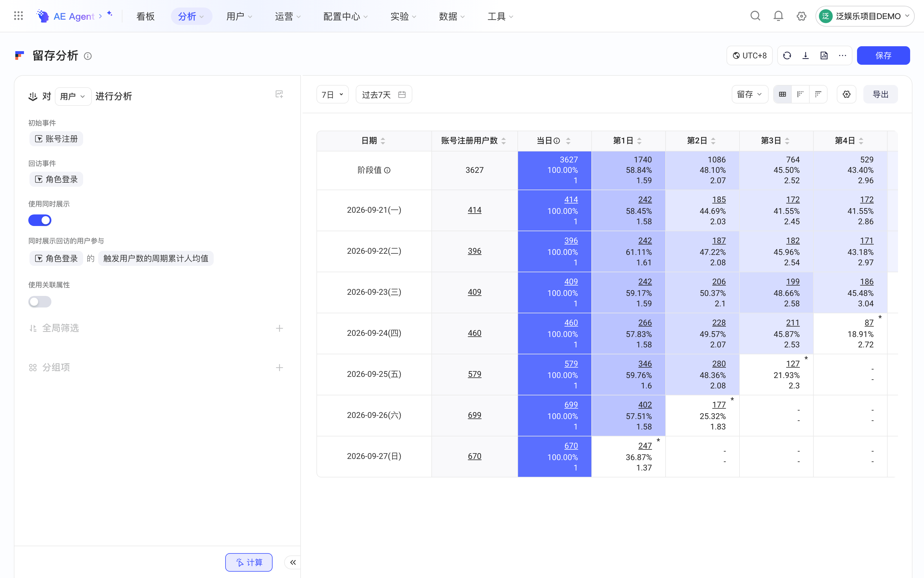Click the refresh icon near UTC+8

787,56
